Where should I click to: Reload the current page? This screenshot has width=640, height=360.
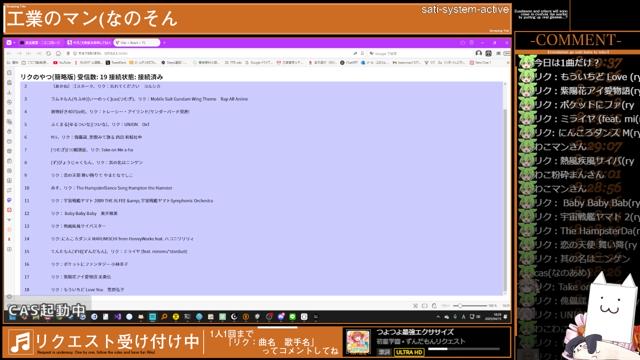(x=49, y=53)
